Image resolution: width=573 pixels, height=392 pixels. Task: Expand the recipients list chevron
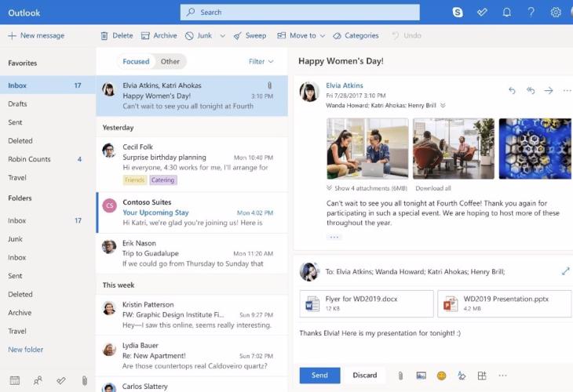pos(443,105)
